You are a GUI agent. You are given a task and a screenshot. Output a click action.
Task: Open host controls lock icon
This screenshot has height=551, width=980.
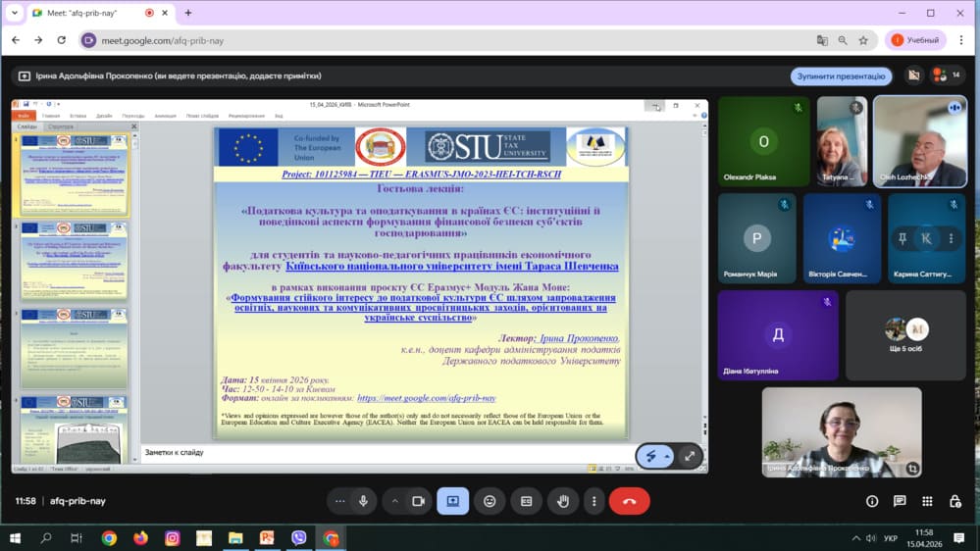pos(954,501)
